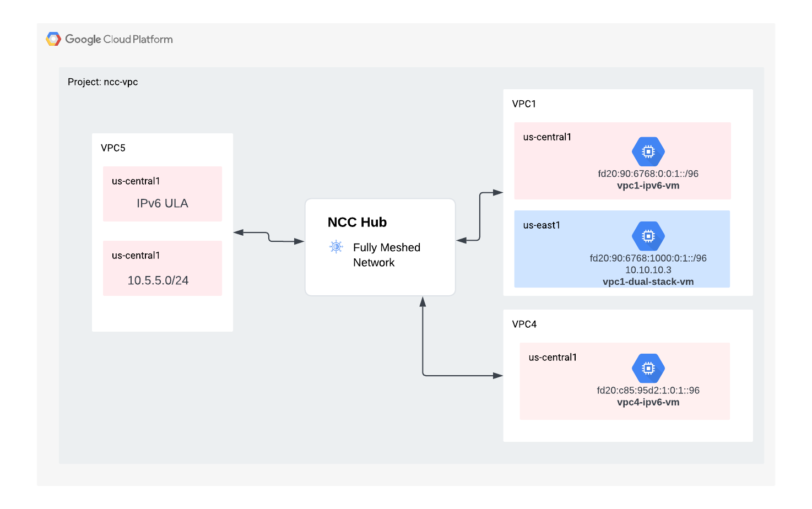Screen dimensions: 812x509
Task: Click the 10.10.10.3 IP address text
Action: pyautogui.click(x=648, y=270)
